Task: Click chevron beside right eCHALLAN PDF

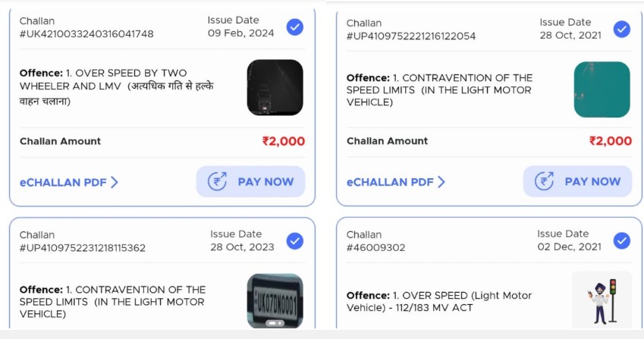Action: pos(441,182)
